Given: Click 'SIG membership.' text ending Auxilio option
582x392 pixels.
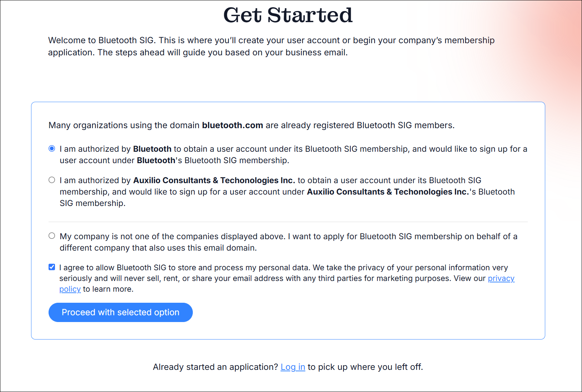Looking at the screenshot, I should [x=92, y=203].
